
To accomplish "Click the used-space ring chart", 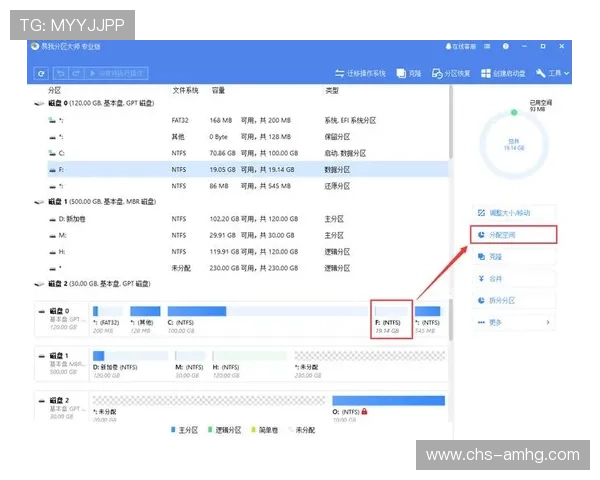I will pos(514,144).
